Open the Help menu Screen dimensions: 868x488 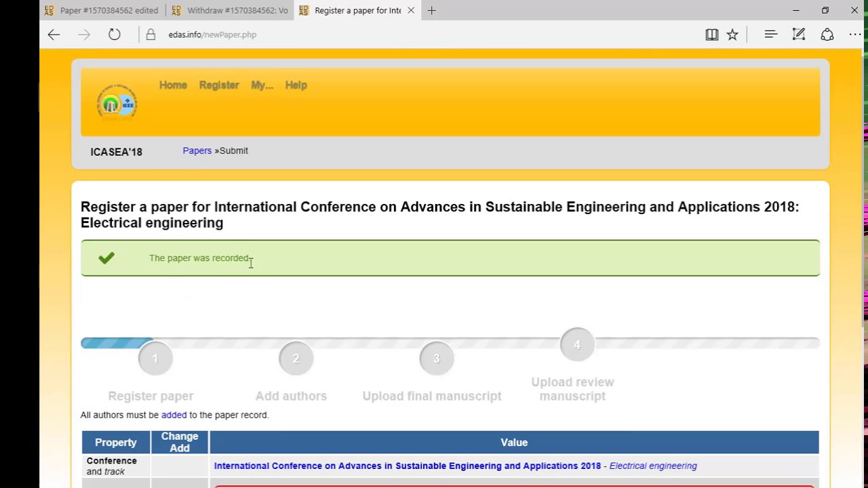point(296,85)
